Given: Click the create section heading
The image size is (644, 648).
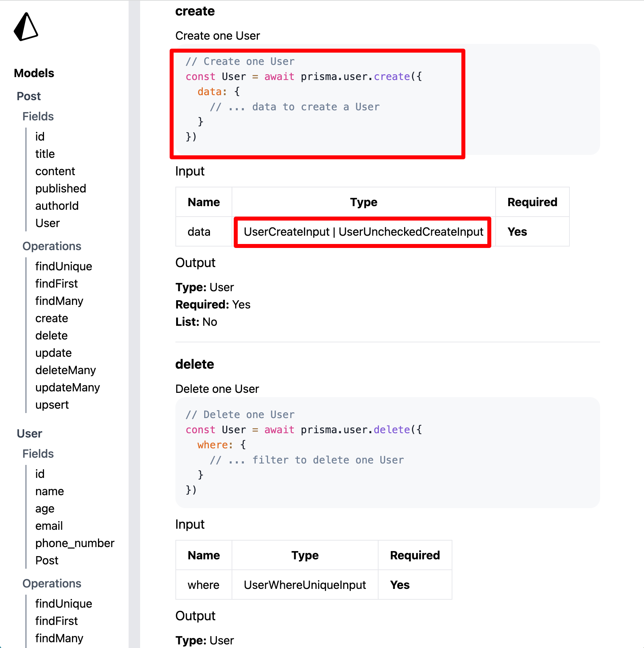Looking at the screenshot, I should (x=195, y=11).
